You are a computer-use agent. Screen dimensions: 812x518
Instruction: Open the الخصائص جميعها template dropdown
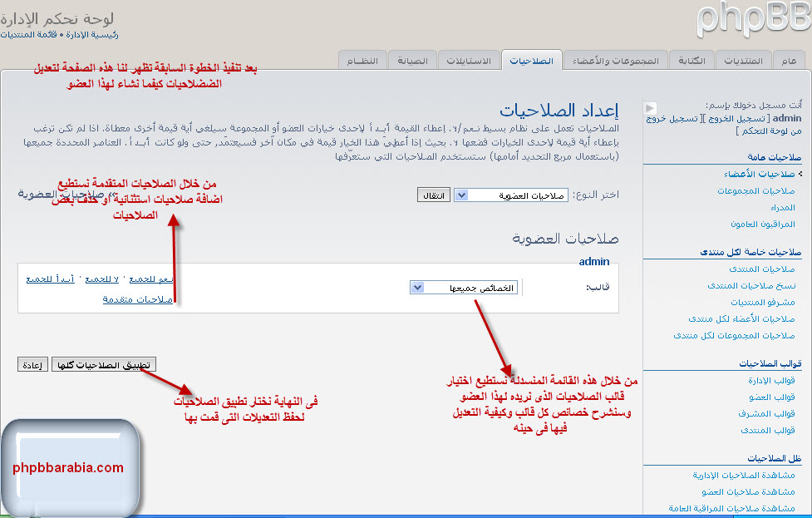click(464, 288)
